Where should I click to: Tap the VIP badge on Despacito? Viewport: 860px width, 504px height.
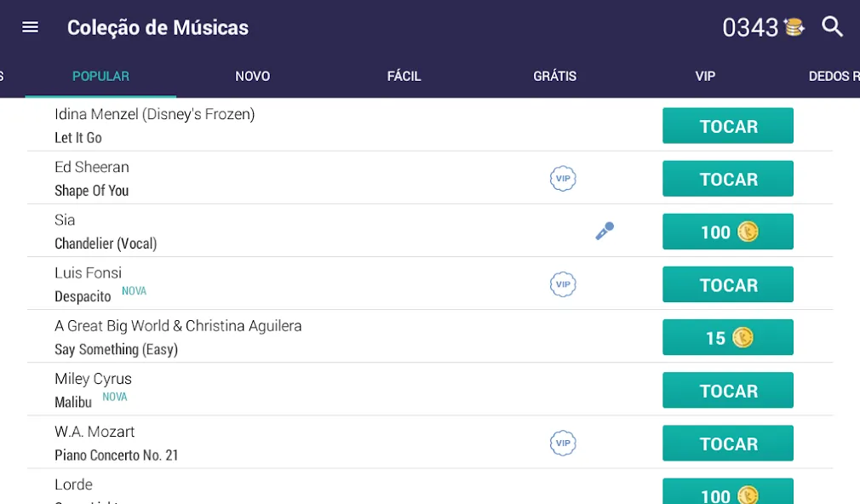pos(563,284)
